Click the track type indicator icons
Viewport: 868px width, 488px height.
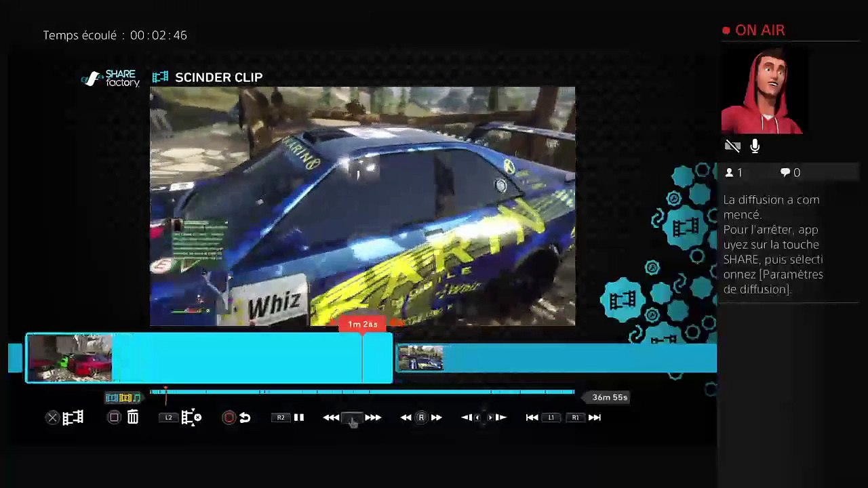click(123, 398)
